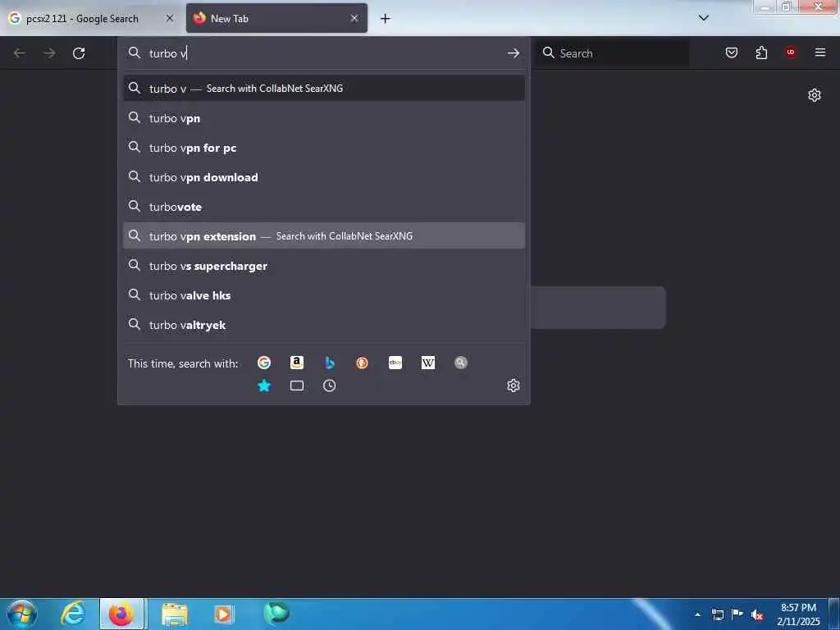Close the New Tab tab

click(354, 18)
